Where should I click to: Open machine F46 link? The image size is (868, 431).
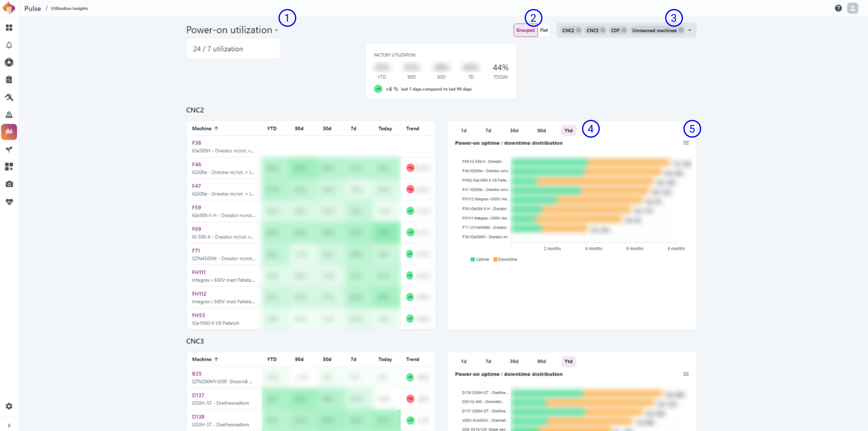197,164
